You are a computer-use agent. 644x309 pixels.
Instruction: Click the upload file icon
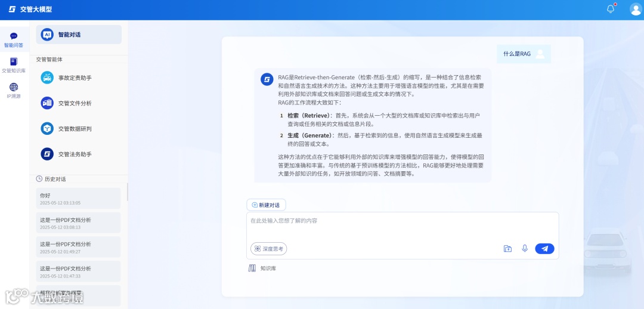(x=507, y=249)
